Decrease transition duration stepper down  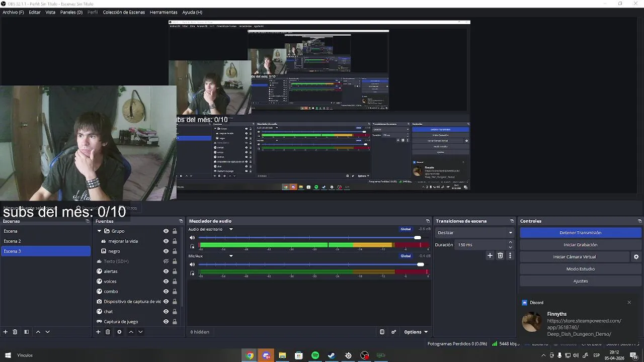click(x=510, y=247)
